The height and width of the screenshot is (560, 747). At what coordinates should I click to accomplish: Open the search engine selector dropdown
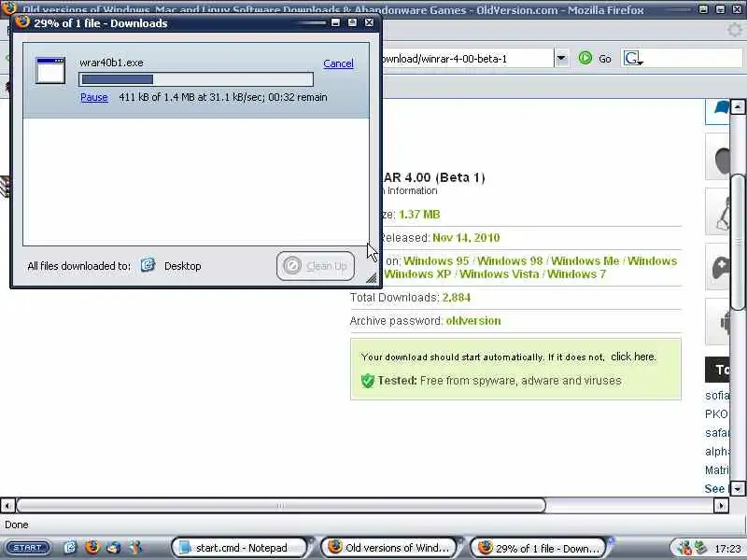(x=633, y=59)
